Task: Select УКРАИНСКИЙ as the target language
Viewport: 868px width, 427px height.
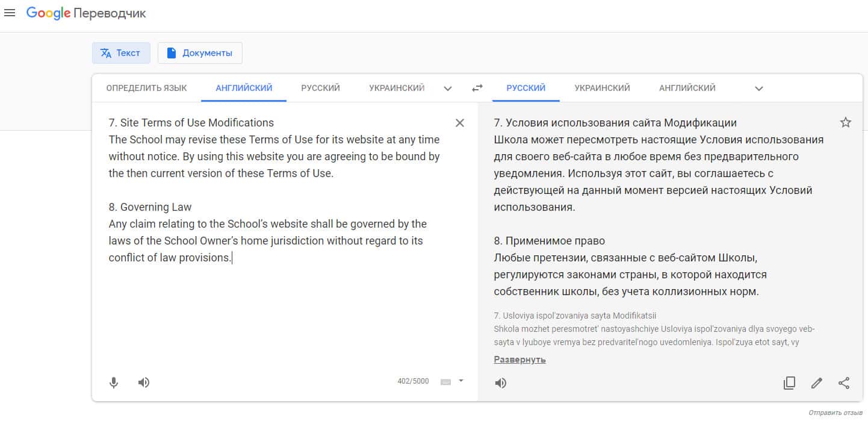Action: coord(602,88)
